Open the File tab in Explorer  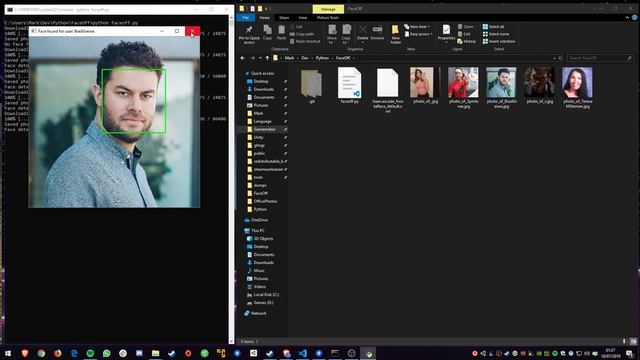(x=246, y=18)
